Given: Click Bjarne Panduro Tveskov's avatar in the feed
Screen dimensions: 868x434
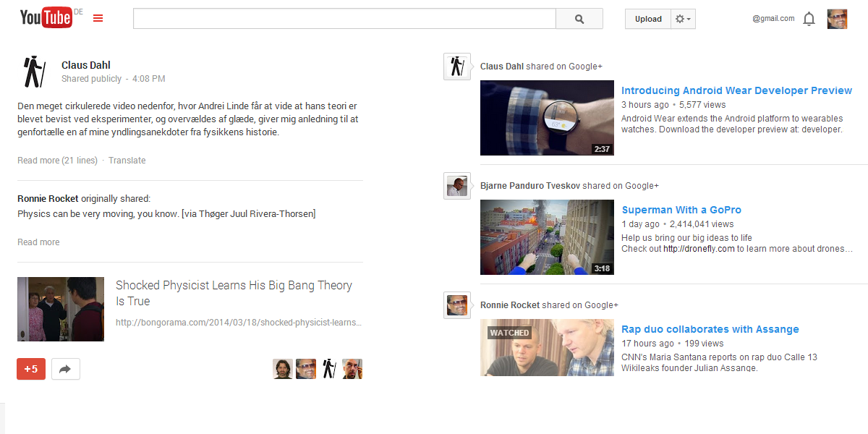Looking at the screenshot, I should 456,186.
